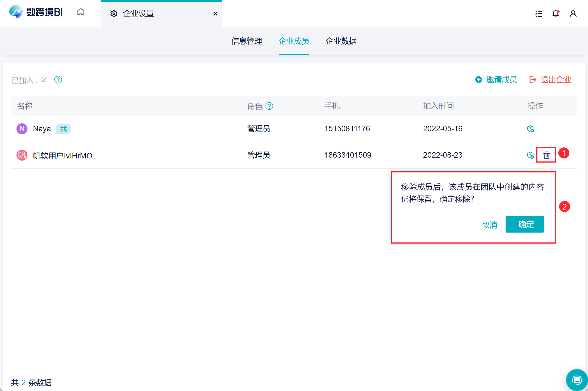Open the notifications bell
The width and height of the screenshot is (588, 391).
click(x=556, y=14)
